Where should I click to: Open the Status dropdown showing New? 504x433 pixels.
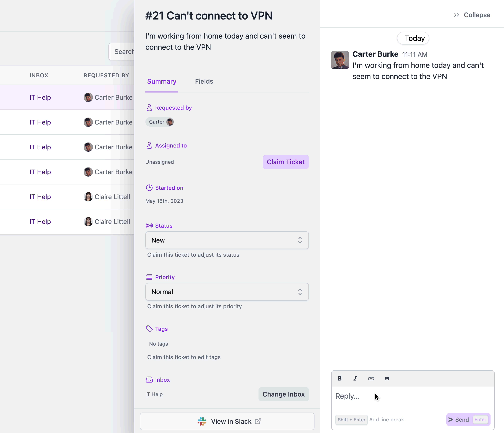tap(227, 240)
